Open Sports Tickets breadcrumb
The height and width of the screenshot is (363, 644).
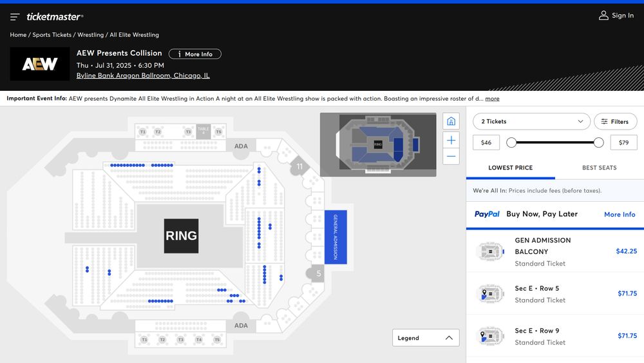[52, 35]
